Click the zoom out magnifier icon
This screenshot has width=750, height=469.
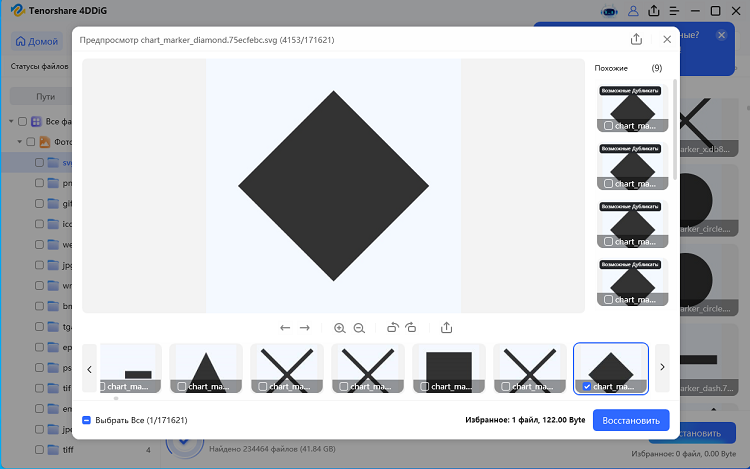359,328
